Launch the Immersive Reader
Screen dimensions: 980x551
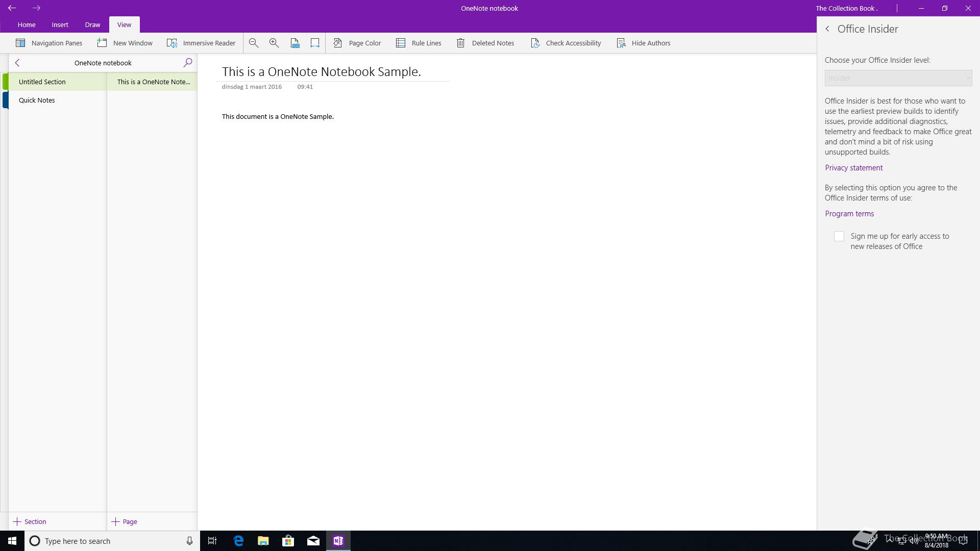201,43
